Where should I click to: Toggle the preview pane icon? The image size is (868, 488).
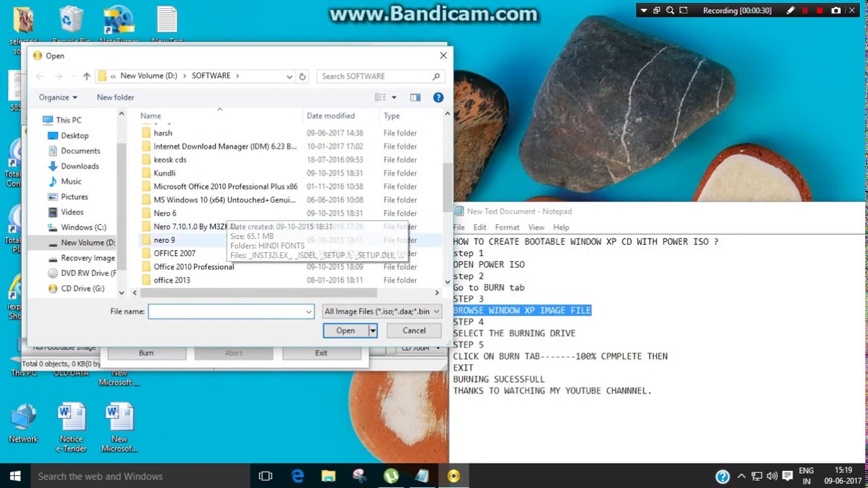(415, 97)
